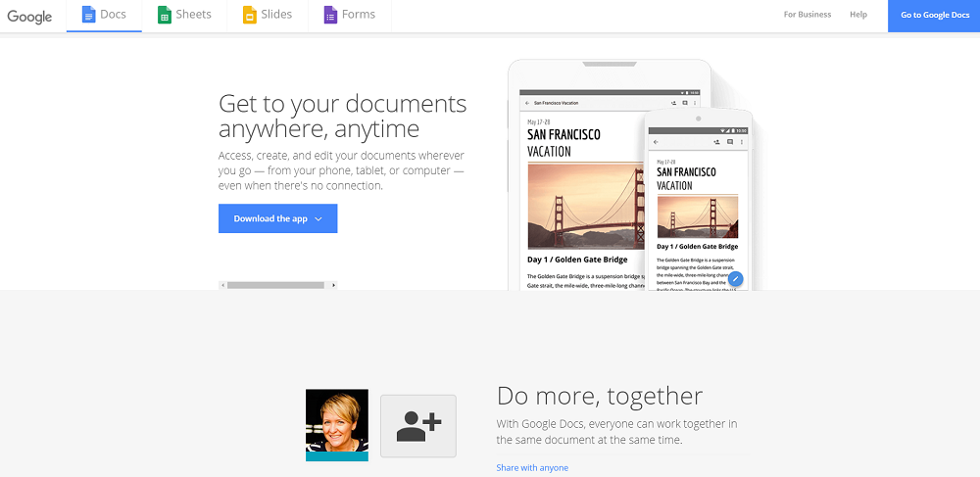Click the add-person icon in tablet toolbar
980x477 pixels.
point(674,103)
